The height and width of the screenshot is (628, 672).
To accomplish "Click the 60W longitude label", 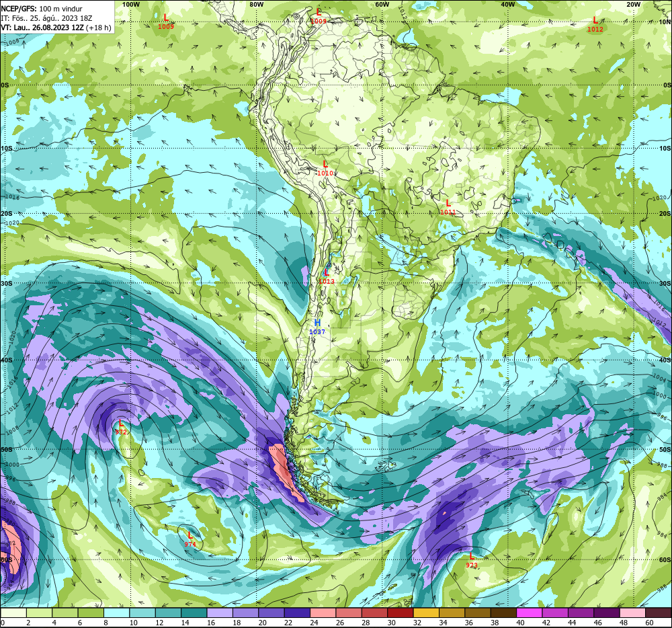I will pyautogui.click(x=382, y=4).
